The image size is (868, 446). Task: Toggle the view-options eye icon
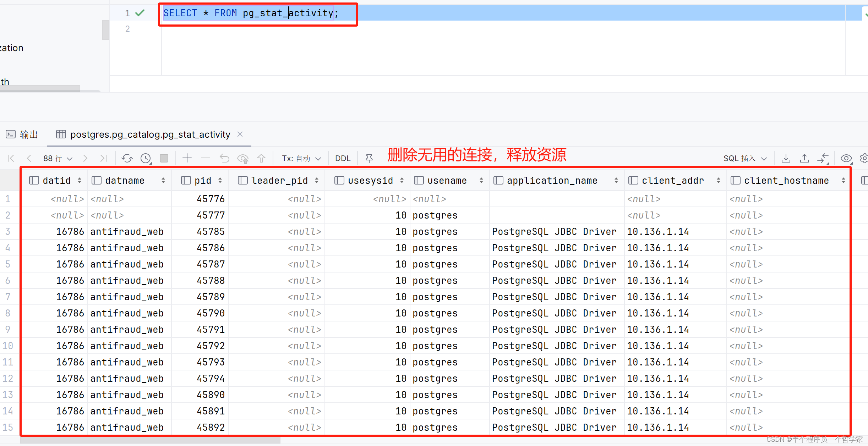tap(846, 158)
